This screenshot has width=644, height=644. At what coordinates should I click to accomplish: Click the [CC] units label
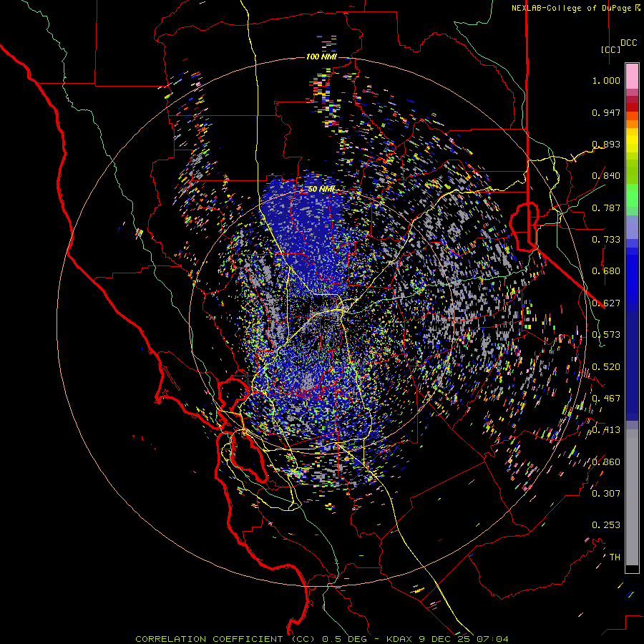click(610, 49)
